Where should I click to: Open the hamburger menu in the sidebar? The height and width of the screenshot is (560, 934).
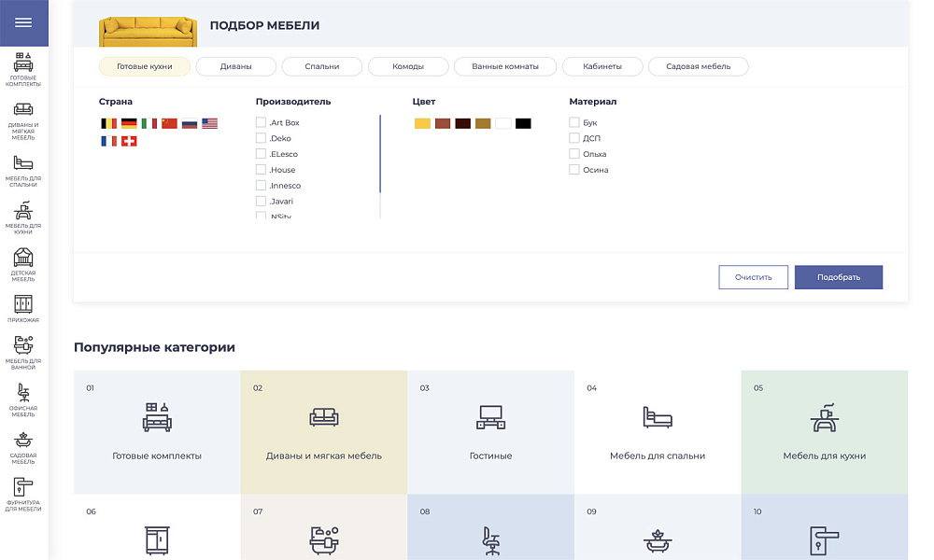(24, 23)
